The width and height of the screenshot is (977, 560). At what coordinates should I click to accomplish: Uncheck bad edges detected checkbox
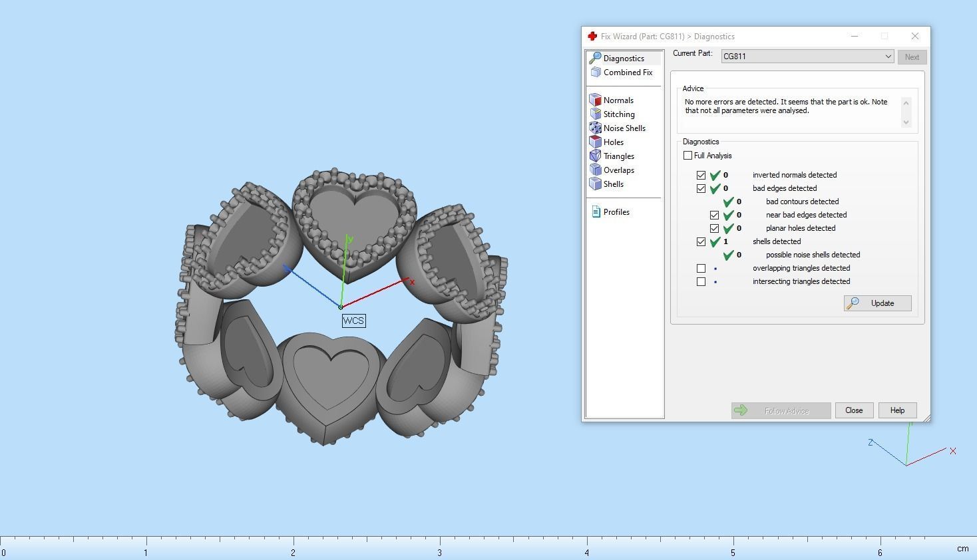(701, 189)
